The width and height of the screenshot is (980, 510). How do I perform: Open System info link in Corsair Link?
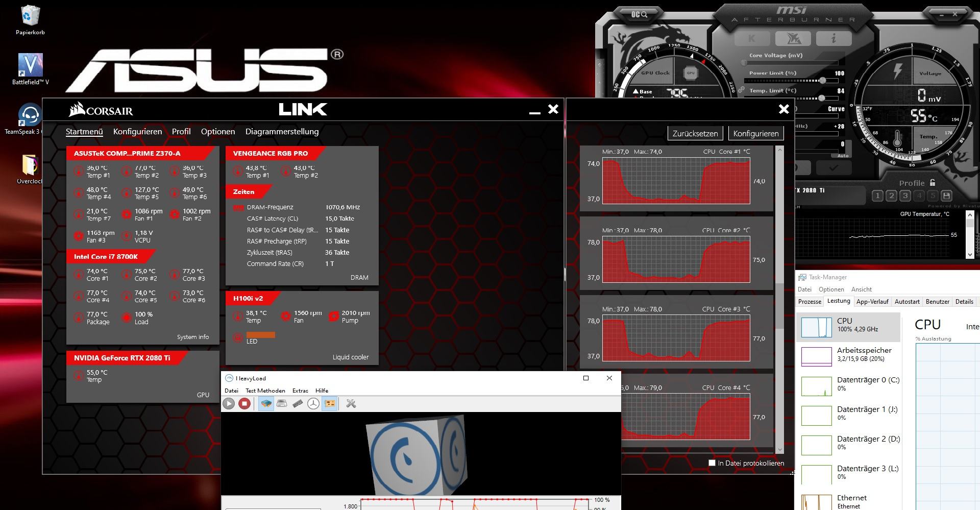click(193, 337)
